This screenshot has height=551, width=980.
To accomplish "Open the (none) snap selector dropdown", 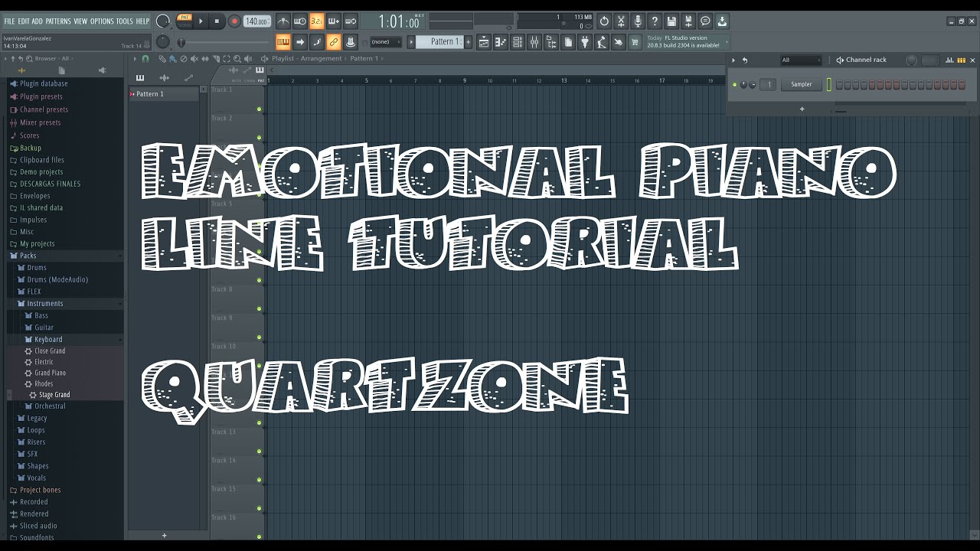I will 386,42.
